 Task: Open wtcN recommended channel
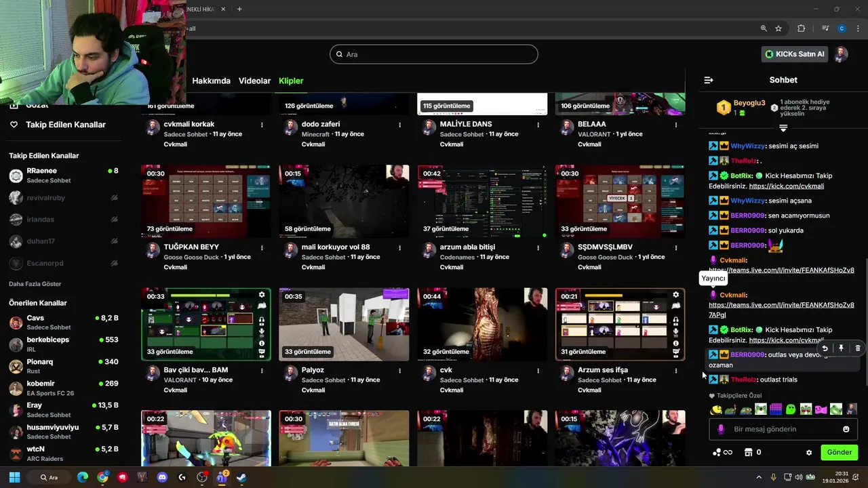pos(64,453)
